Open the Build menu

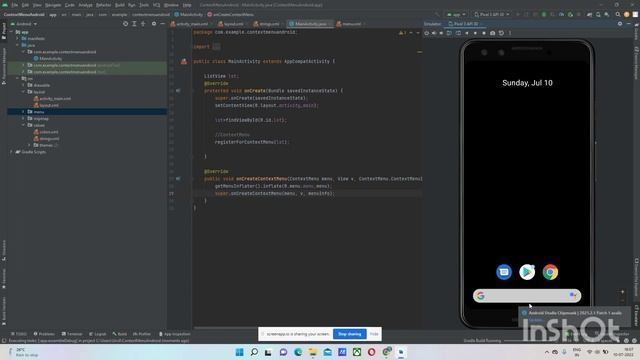pyautogui.click(x=120, y=5)
